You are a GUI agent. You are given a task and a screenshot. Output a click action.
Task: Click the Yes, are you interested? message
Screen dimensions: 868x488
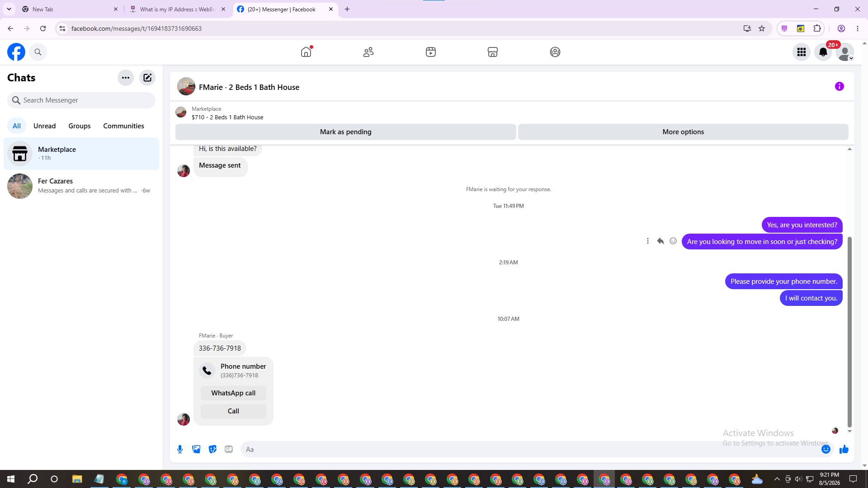click(802, 225)
